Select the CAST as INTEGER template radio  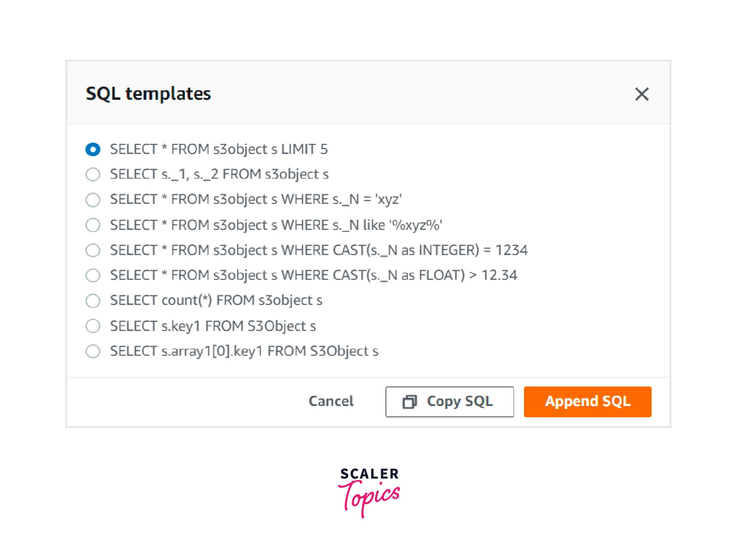pos(93,250)
